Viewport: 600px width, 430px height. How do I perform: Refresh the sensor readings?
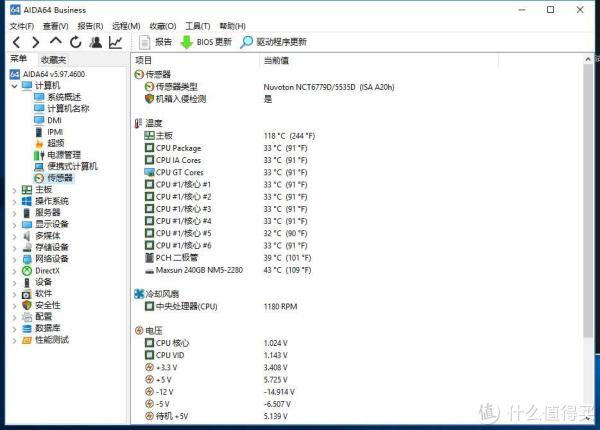pyautogui.click(x=76, y=42)
